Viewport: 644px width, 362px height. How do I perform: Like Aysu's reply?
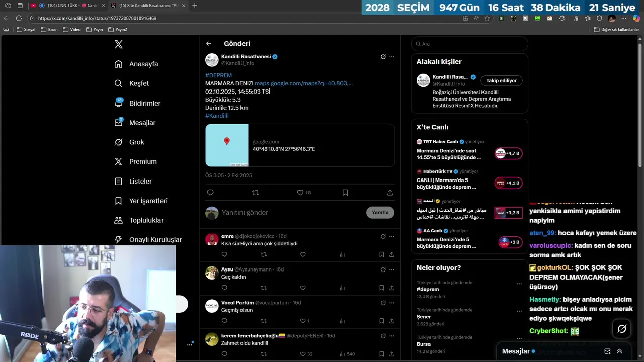[x=303, y=288]
